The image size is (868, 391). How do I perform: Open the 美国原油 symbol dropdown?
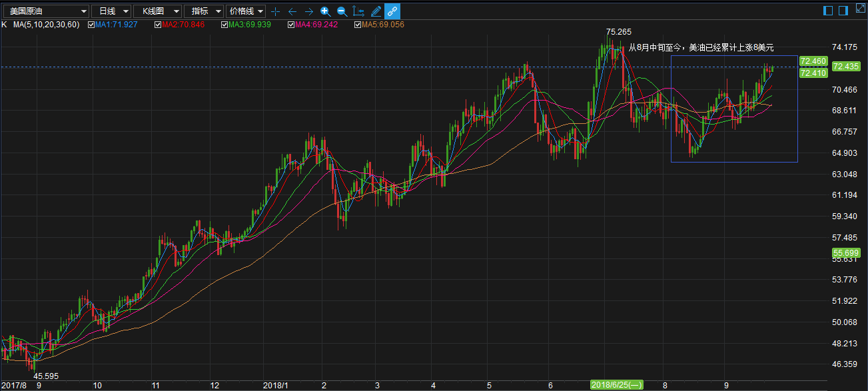(45, 11)
